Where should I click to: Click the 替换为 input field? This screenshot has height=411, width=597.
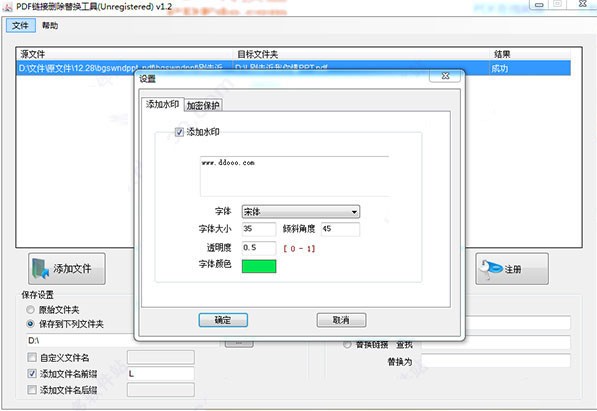[496, 361]
